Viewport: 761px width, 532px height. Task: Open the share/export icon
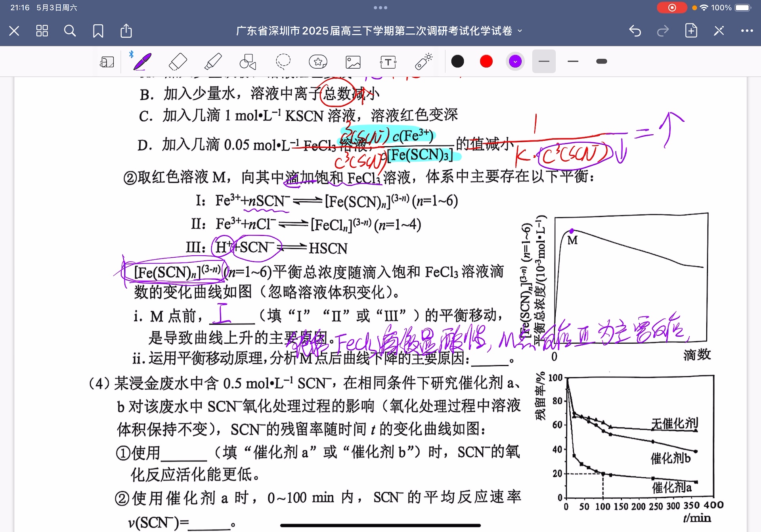click(126, 31)
